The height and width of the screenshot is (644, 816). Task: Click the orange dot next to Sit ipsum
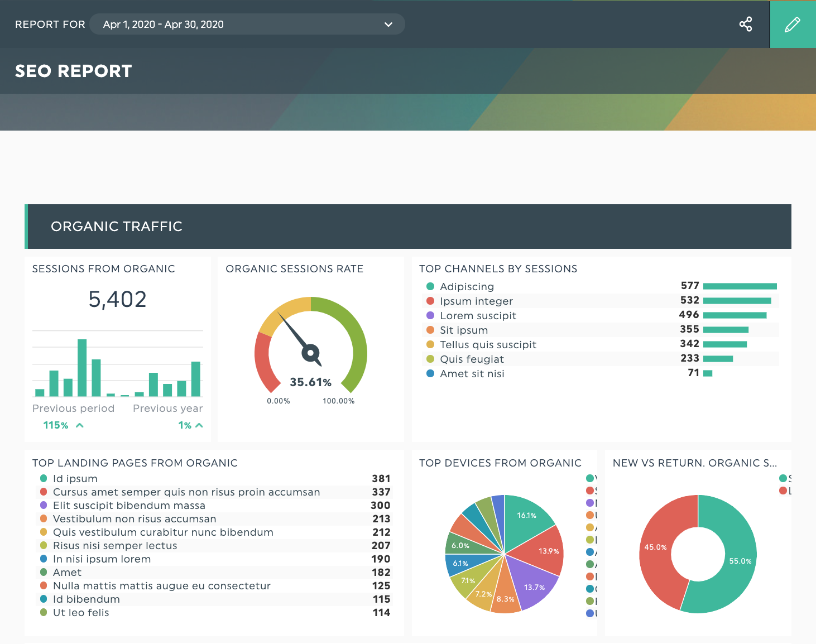430,330
